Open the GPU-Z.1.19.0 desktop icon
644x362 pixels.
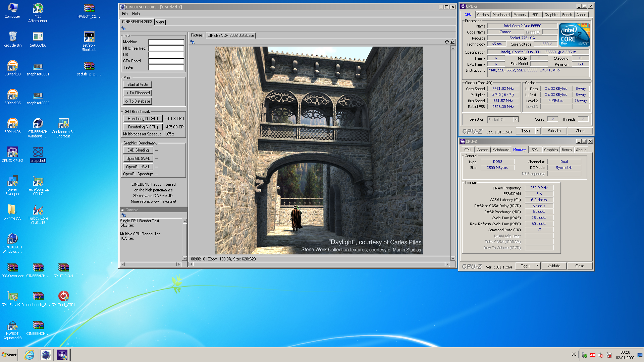click(x=12, y=299)
